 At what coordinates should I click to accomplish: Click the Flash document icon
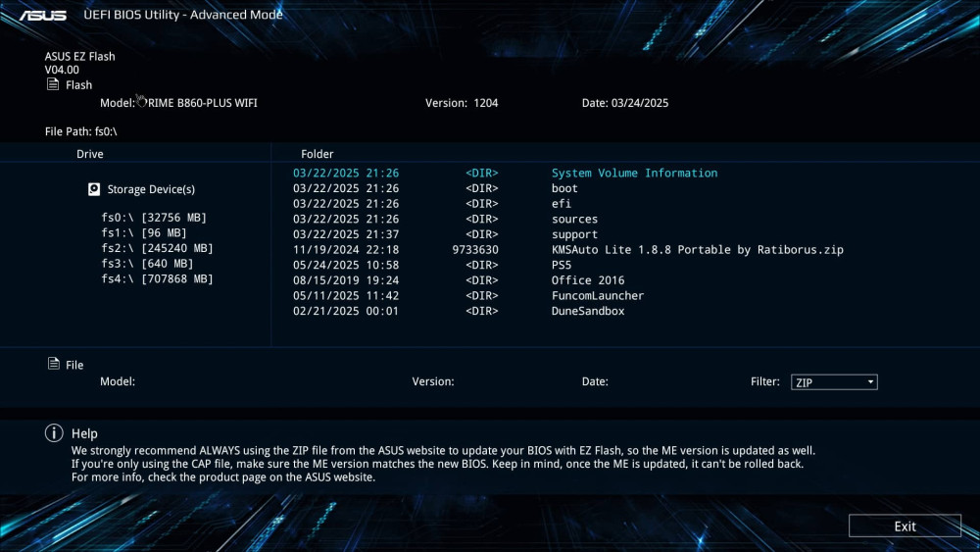tap(53, 84)
